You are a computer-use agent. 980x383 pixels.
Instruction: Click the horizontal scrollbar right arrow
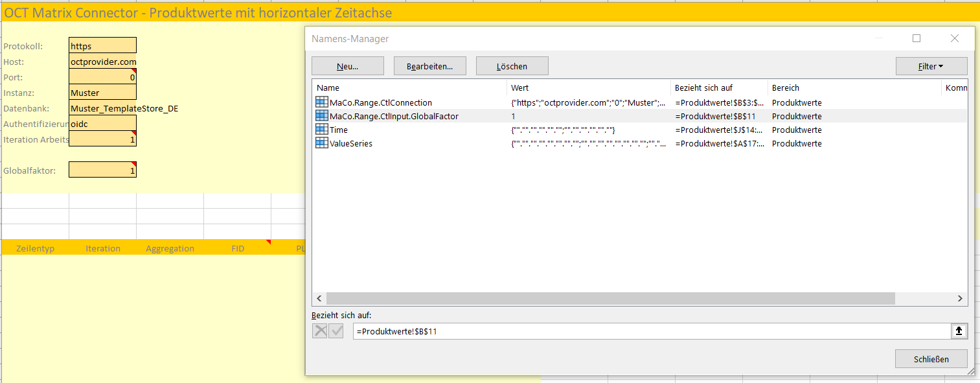[961, 298]
